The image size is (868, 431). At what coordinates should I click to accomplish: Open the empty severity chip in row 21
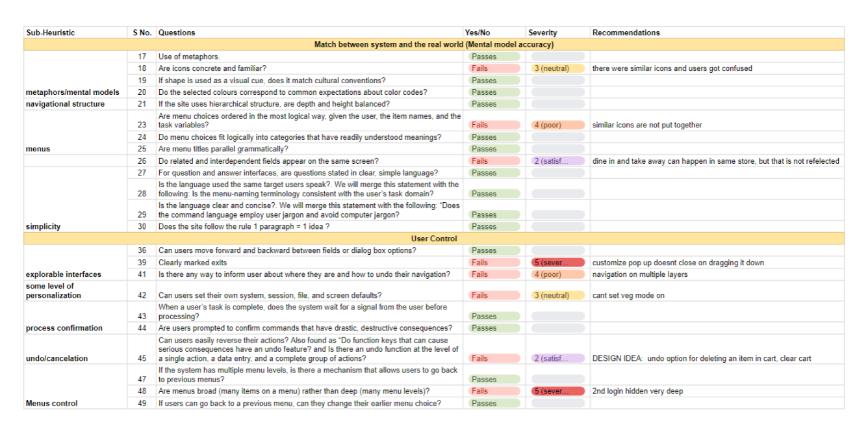click(x=557, y=104)
